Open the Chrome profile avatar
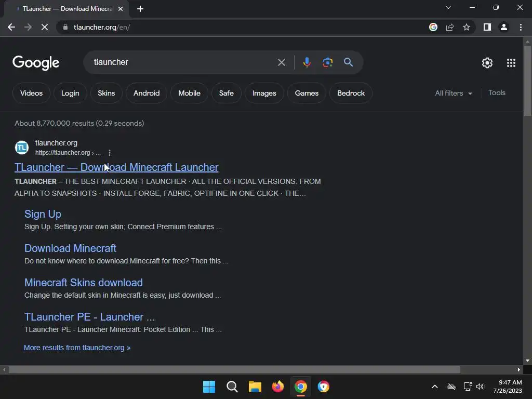The width and height of the screenshot is (532, 399). coord(504,27)
